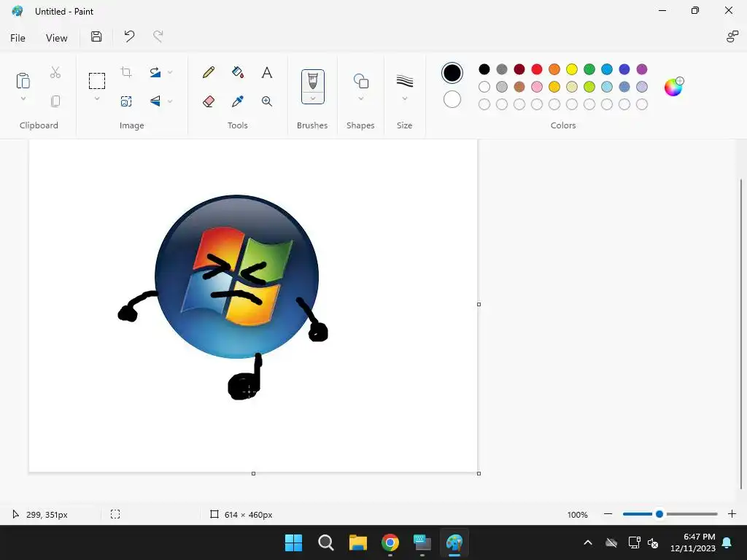Pick the pink palette color

(x=537, y=87)
